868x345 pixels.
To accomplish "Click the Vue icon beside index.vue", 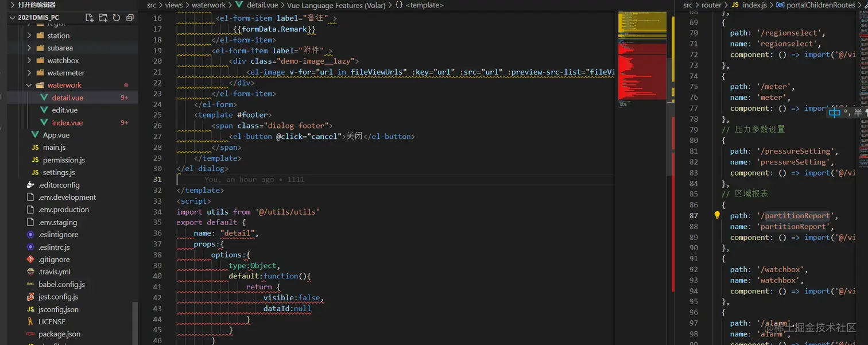I will coord(45,123).
